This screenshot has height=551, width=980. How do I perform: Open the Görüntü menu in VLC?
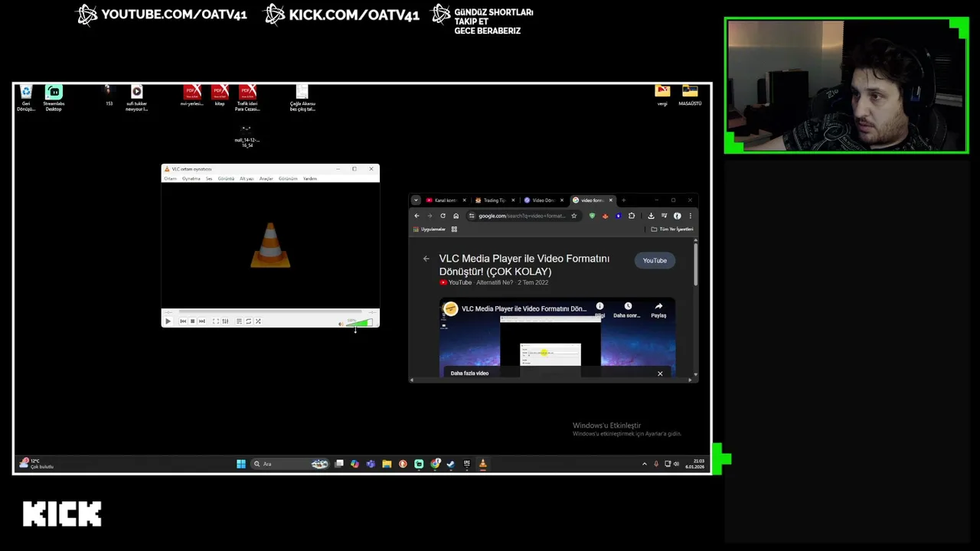pyautogui.click(x=226, y=178)
